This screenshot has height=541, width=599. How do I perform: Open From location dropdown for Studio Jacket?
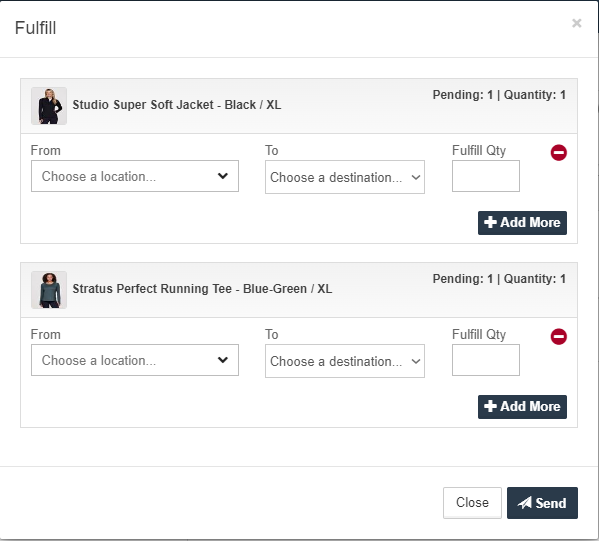pyautogui.click(x=135, y=176)
